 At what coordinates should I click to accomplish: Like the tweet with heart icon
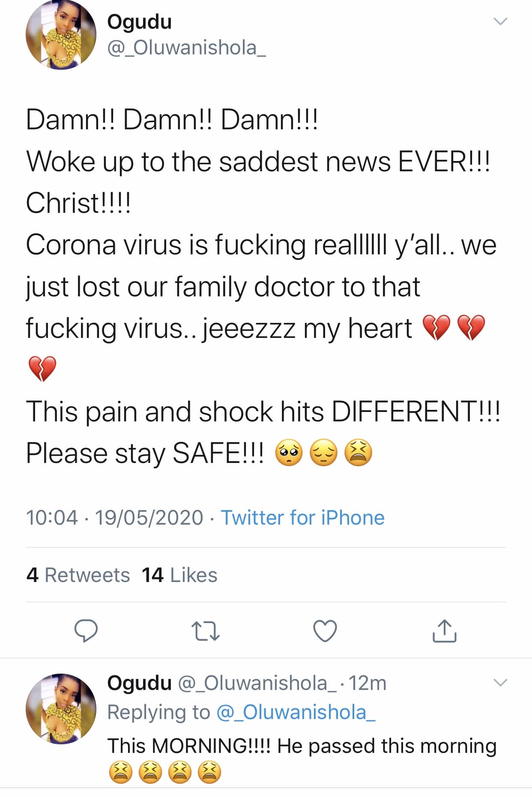coord(325,631)
